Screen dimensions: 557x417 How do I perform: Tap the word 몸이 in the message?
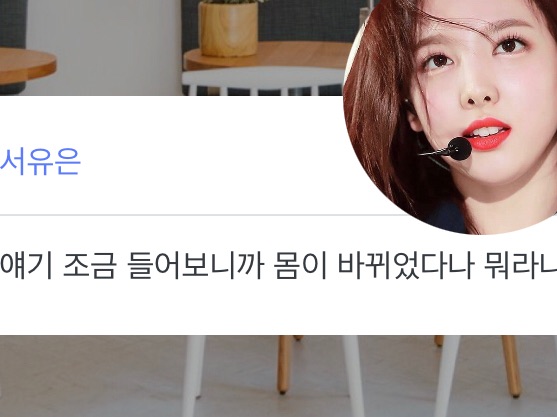pyautogui.click(x=301, y=265)
